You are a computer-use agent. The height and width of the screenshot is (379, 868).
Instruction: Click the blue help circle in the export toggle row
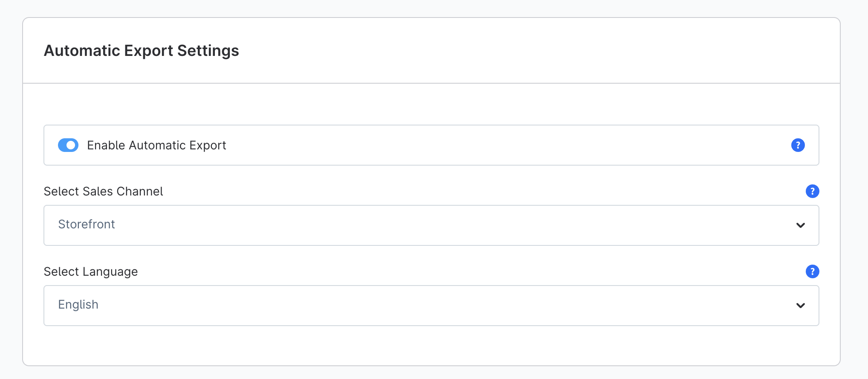click(x=798, y=145)
